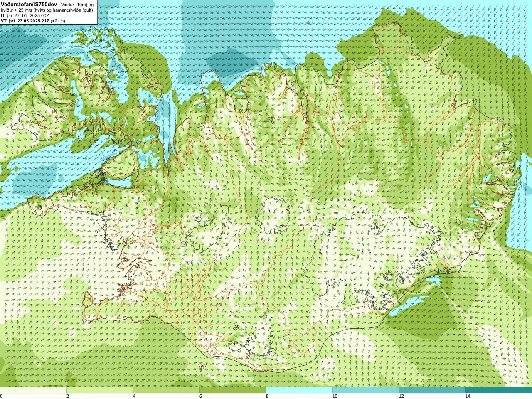Click the small Grímsey island north of the coast

point(308,23)
